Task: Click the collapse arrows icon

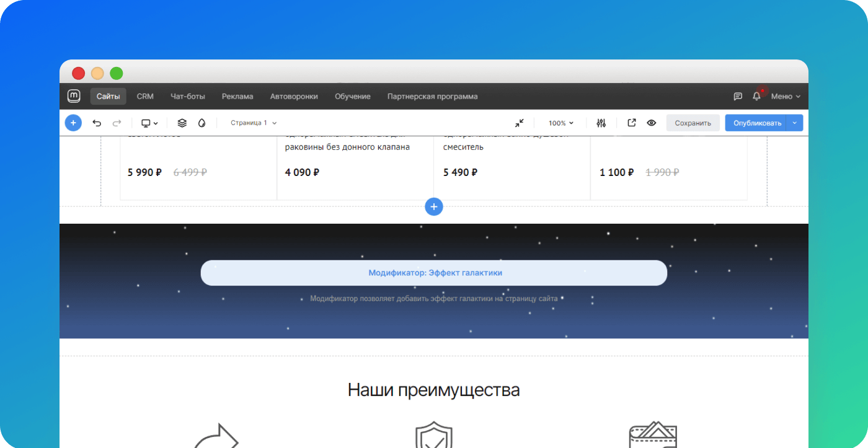Action: [519, 123]
